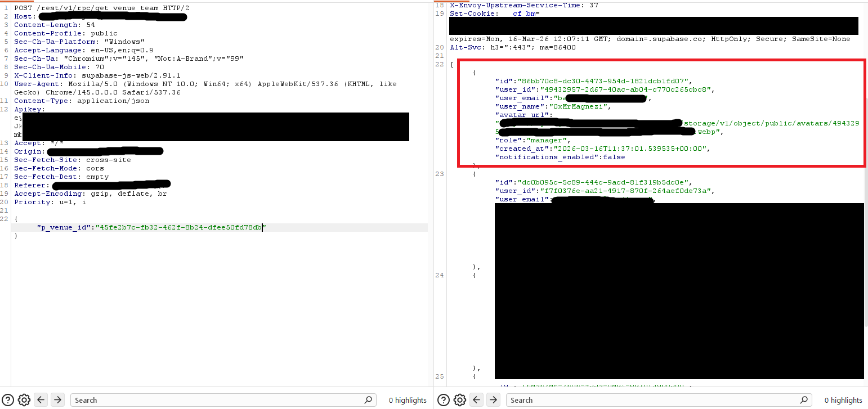Select line number 22 in the response panel

(440, 64)
